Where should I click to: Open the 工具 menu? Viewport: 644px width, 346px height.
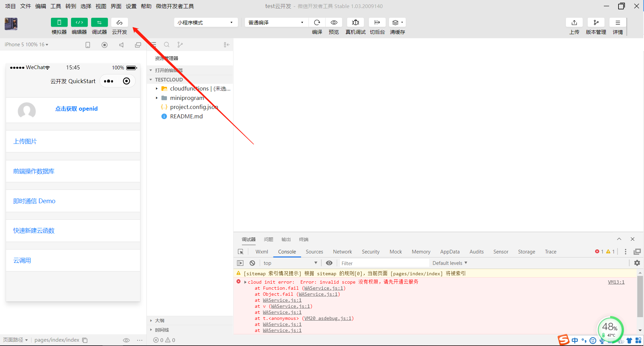pyautogui.click(x=56, y=6)
